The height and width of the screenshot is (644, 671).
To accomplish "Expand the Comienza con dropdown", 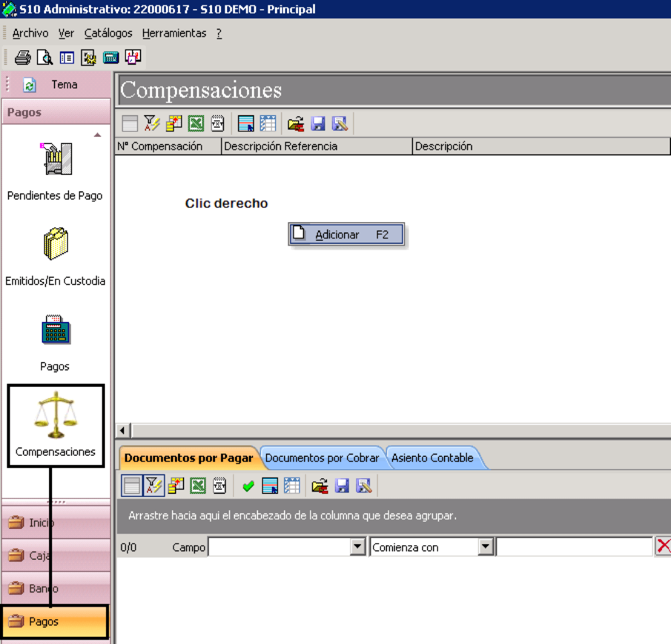I will click(486, 547).
